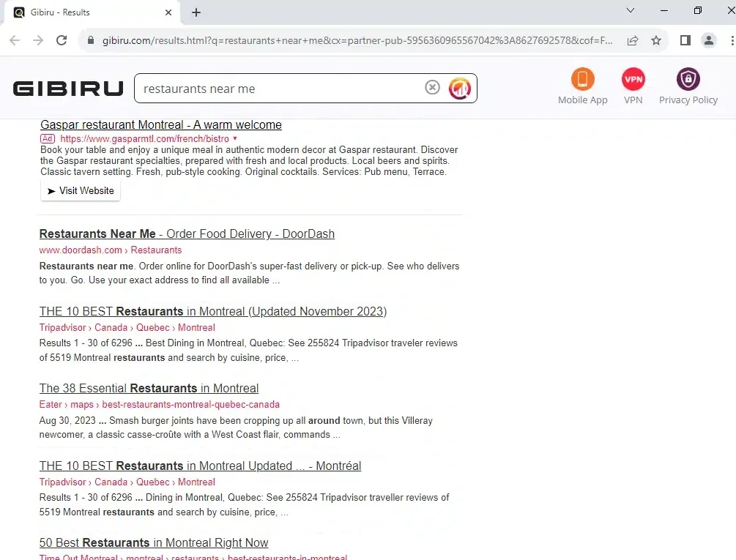The width and height of the screenshot is (736, 560).
Task: Expand the ad options arrow beside gasparmtl URL
Action: (235, 138)
